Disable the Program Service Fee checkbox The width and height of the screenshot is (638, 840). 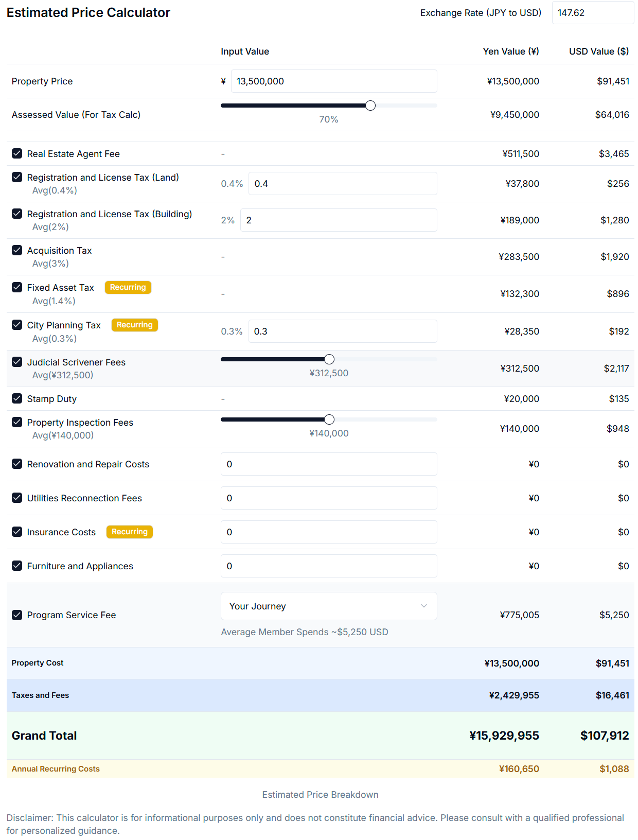pyautogui.click(x=17, y=615)
